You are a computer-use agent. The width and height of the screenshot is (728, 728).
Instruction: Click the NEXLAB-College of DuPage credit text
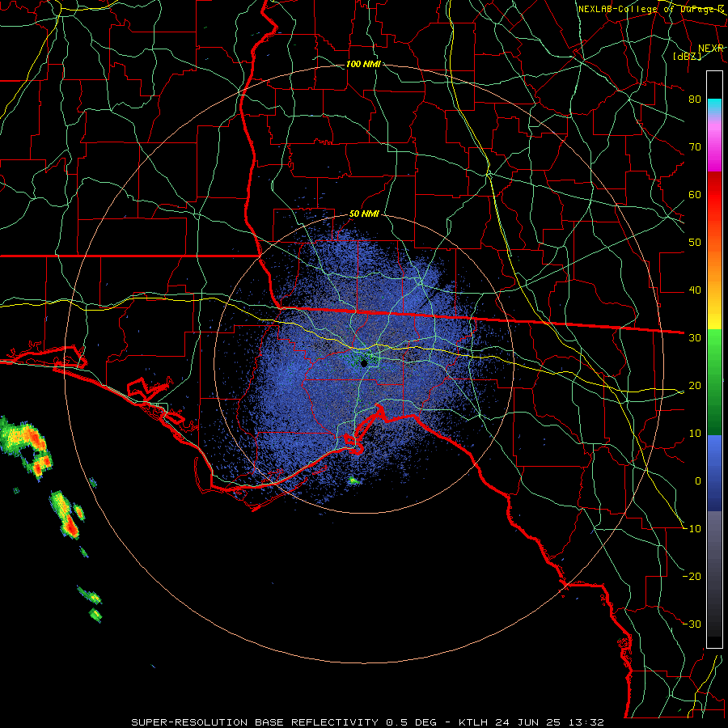[650, 9]
